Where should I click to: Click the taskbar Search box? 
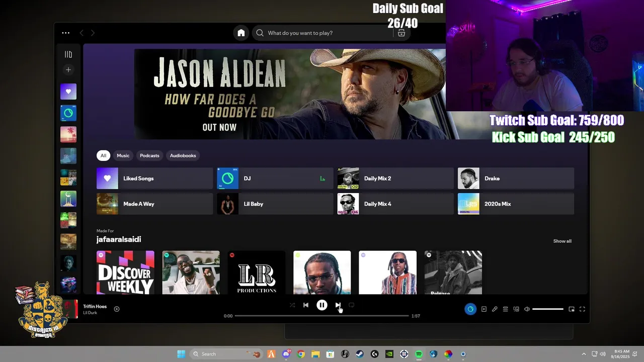[x=226, y=354]
